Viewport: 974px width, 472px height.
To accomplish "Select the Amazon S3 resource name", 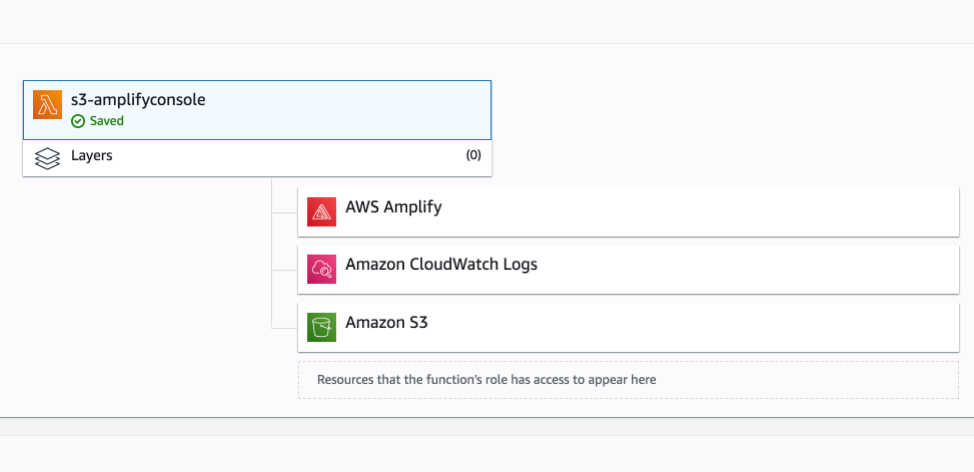I will (x=387, y=323).
